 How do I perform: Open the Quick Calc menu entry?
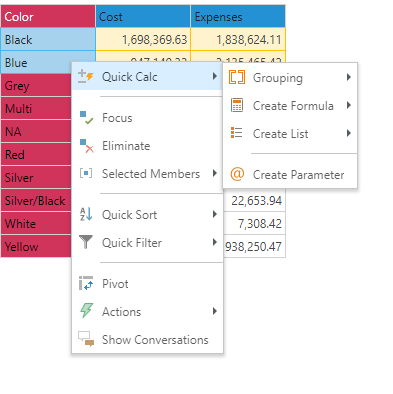point(147,77)
